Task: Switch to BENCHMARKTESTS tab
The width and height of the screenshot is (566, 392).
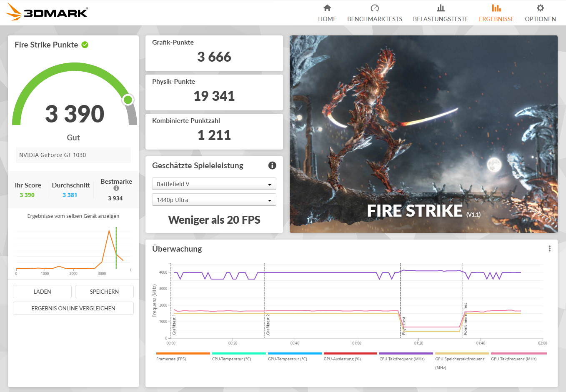Action: click(375, 19)
